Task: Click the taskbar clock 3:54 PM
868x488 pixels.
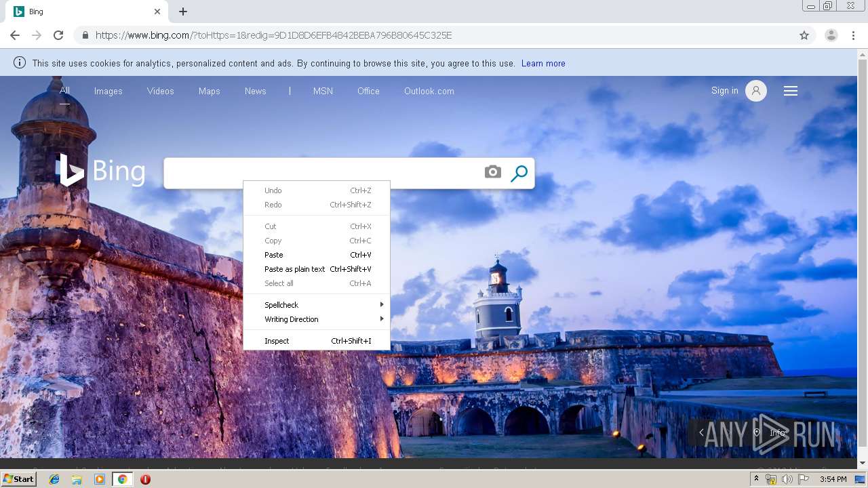Action: point(833,479)
